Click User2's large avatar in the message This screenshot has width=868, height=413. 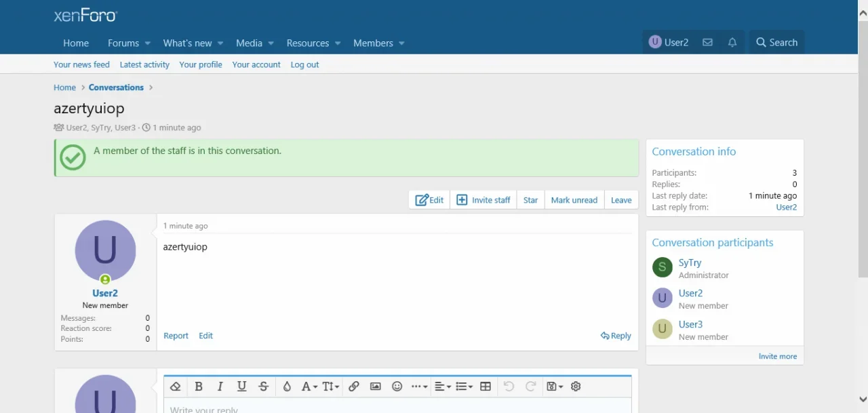(105, 251)
